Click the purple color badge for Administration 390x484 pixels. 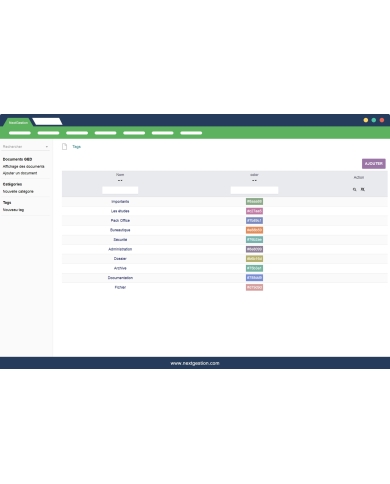click(x=254, y=249)
